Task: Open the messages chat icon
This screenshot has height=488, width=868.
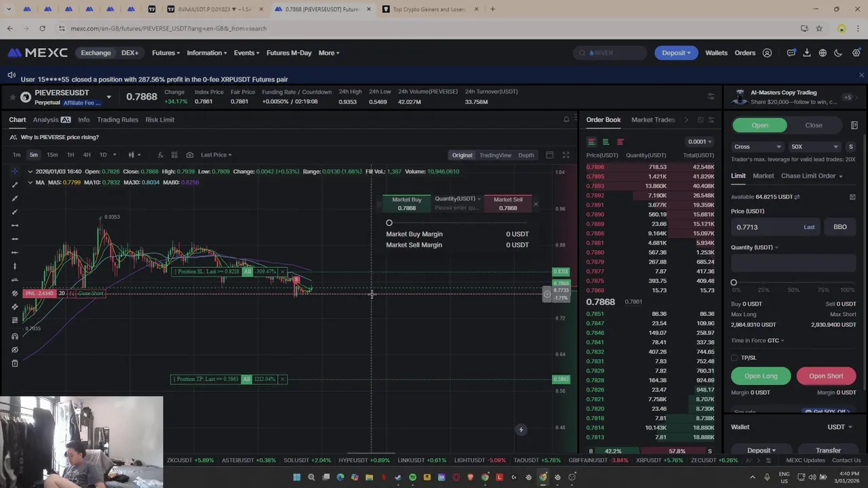Action: [x=791, y=53]
